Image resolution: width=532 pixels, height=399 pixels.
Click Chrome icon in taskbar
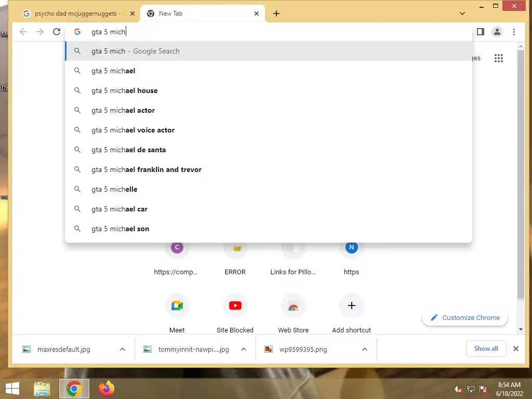click(74, 389)
